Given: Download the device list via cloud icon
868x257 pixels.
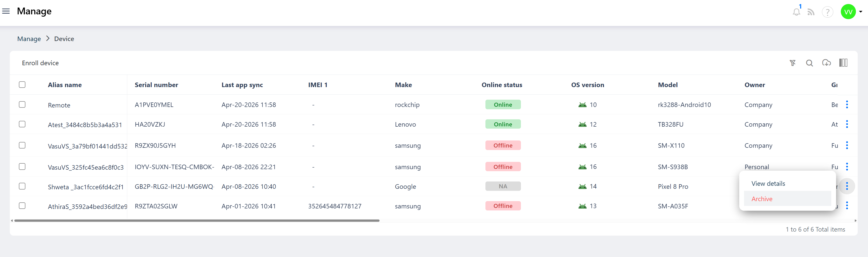Looking at the screenshot, I should coord(826,63).
